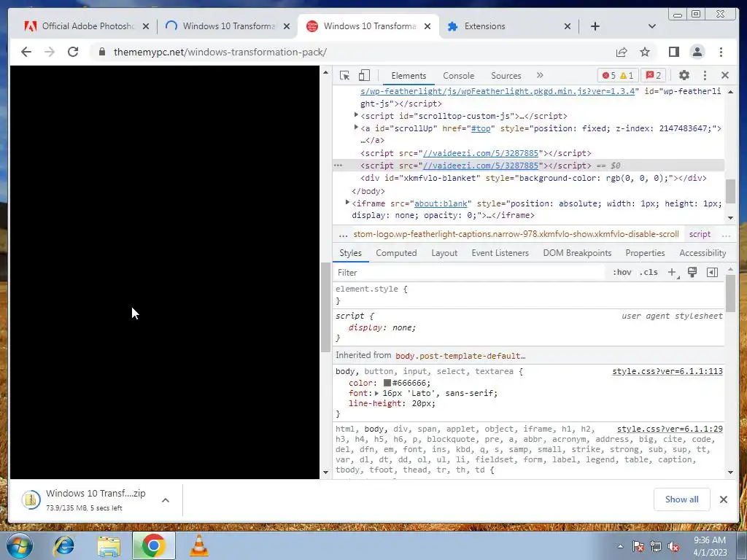This screenshot has width=747, height=560.
Task: Switch to the Sources tab
Action: tap(506, 76)
